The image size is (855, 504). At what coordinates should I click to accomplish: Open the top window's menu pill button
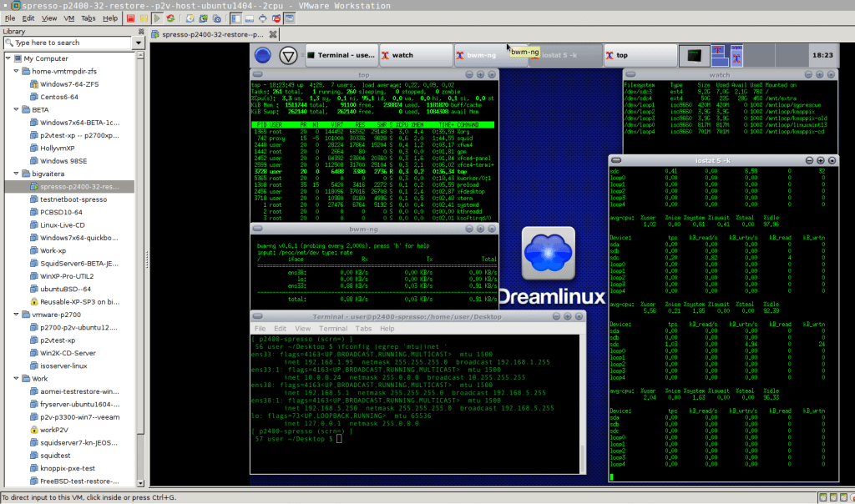pos(258,74)
